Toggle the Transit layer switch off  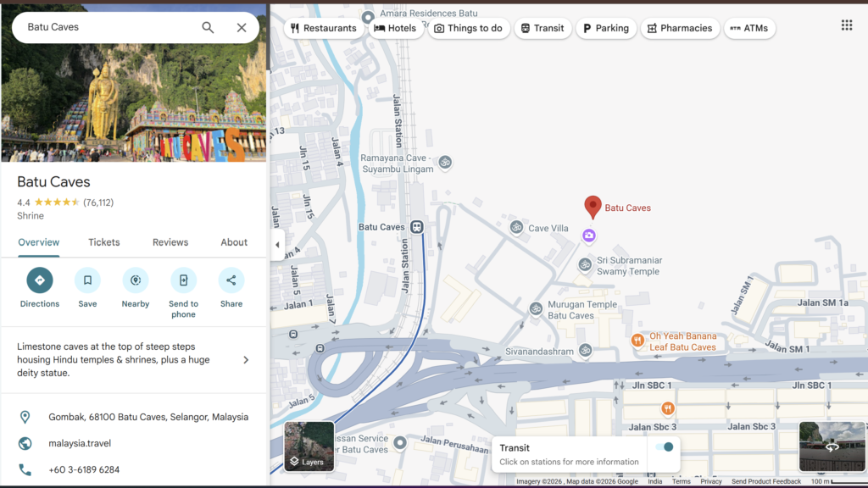point(665,447)
